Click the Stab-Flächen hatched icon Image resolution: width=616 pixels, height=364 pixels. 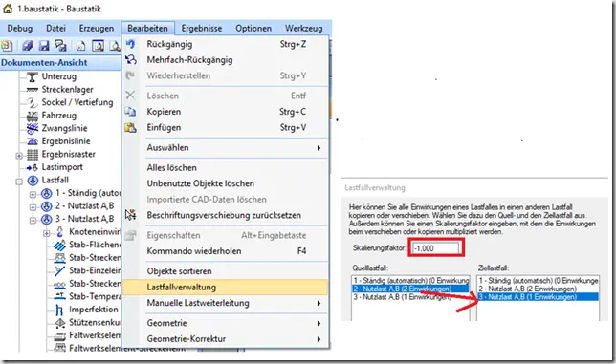coord(59,246)
